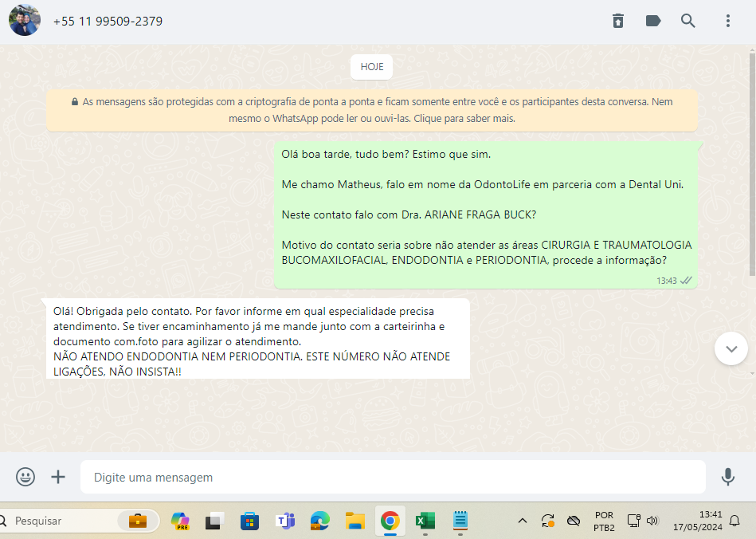The height and width of the screenshot is (539, 756).
Task: Open the notifications bell icon
Action: pos(734,521)
